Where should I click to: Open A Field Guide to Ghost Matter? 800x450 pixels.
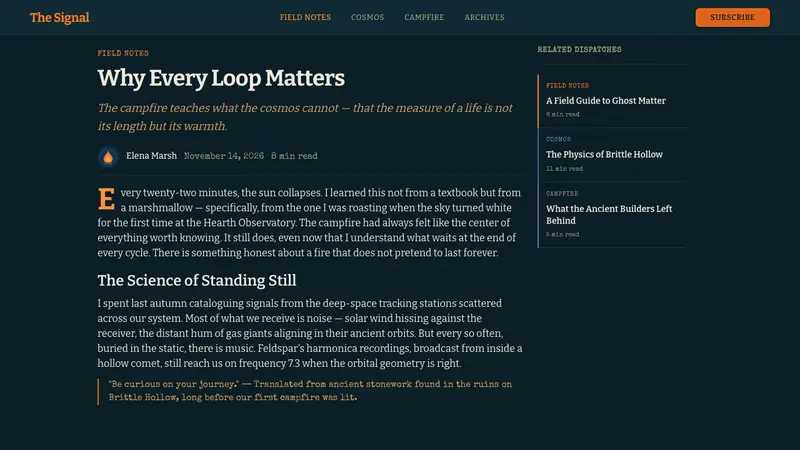coord(606,101)
